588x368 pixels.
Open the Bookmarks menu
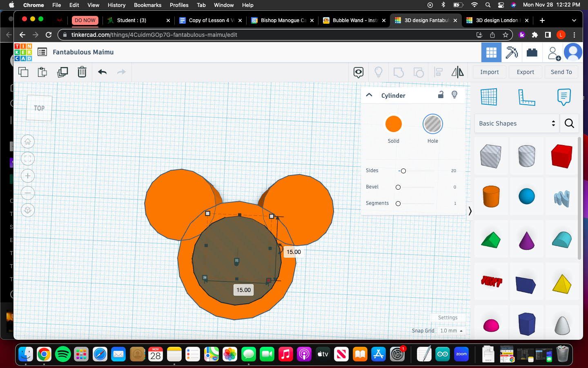[x=147, y=5]
